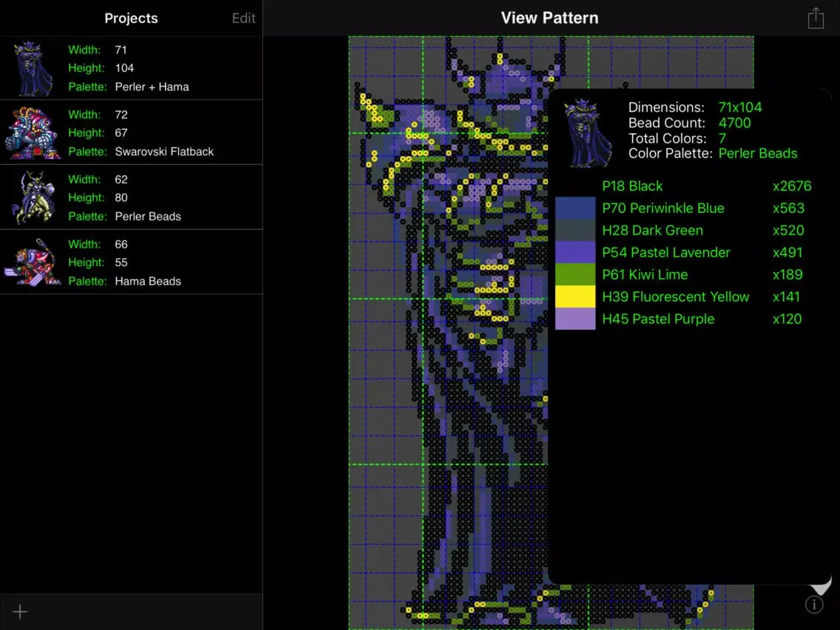
Task: Click the x141 count for Fluorescent Yellow
Action: [x=786, y=297]
